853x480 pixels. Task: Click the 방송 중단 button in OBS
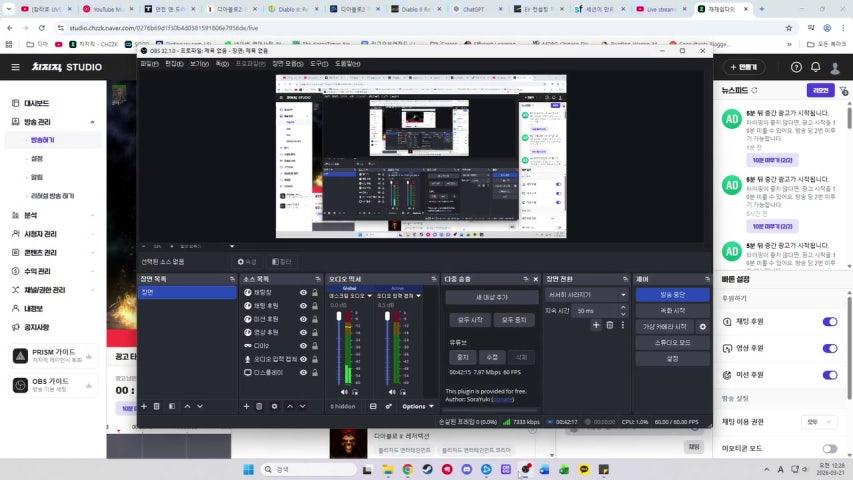(672, 295)
